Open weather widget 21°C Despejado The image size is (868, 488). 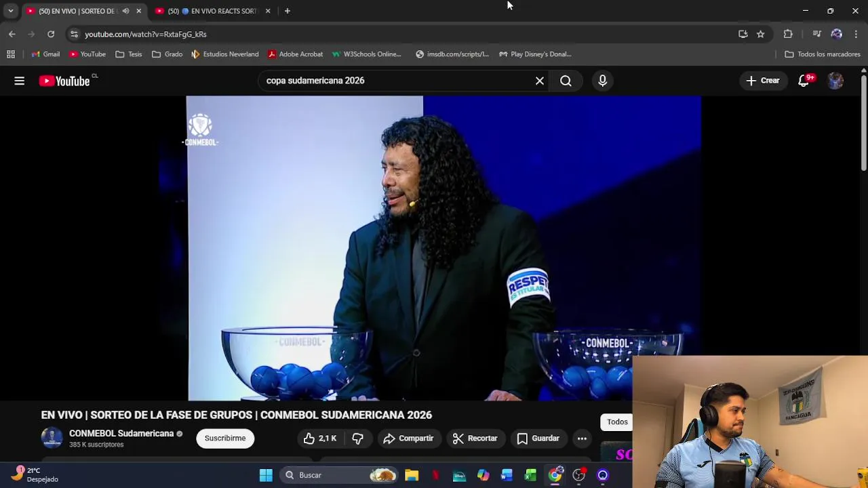34,474
